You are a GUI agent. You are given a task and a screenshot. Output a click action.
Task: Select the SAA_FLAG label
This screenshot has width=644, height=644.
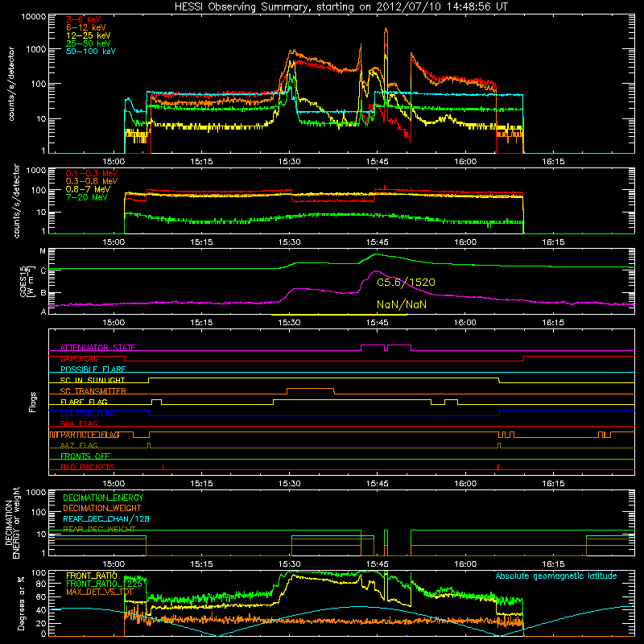(79, 423)
